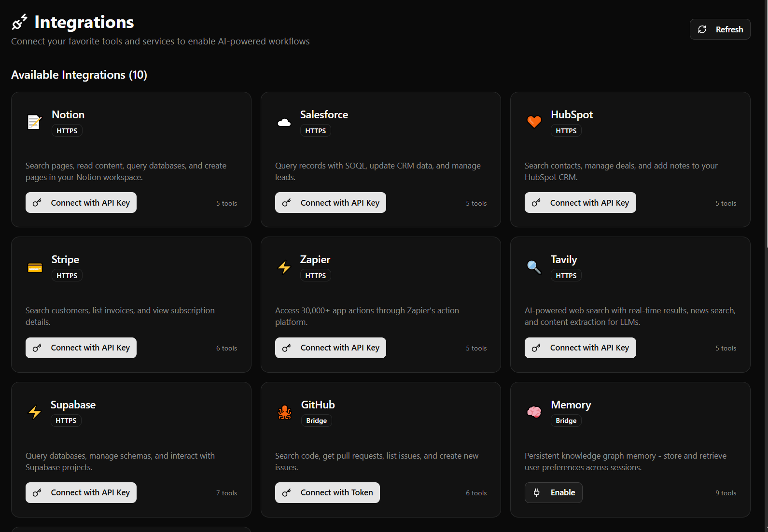Click the Stripe card title
This screenshot has height=532, width=768.
[65, 260]
